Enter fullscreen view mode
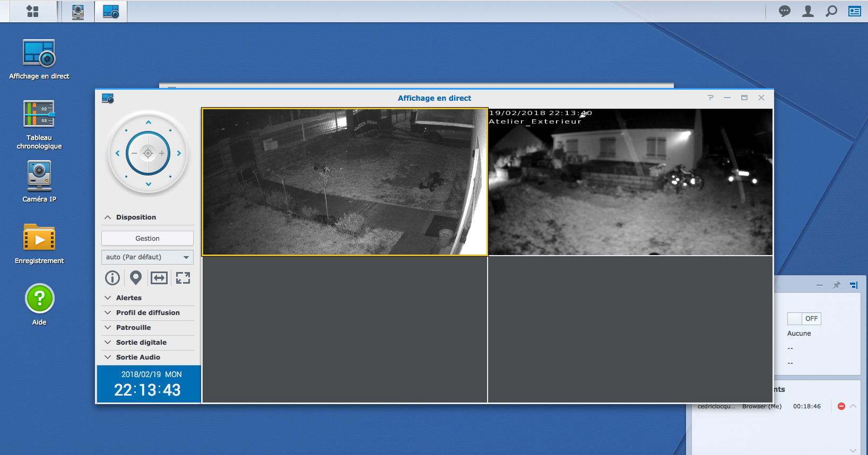Image resolution: width=868 pixels, height=455 pixels. tap(183, 278)
